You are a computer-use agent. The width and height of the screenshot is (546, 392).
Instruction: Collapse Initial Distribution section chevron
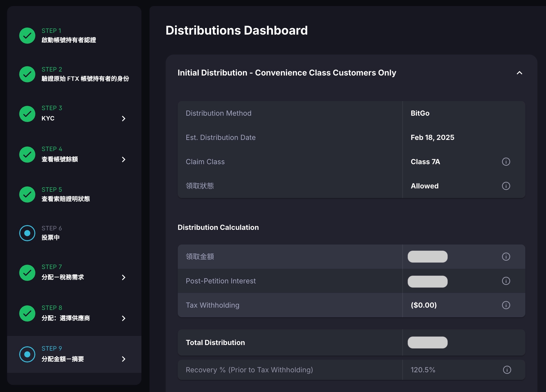click(x=519, y=73)
